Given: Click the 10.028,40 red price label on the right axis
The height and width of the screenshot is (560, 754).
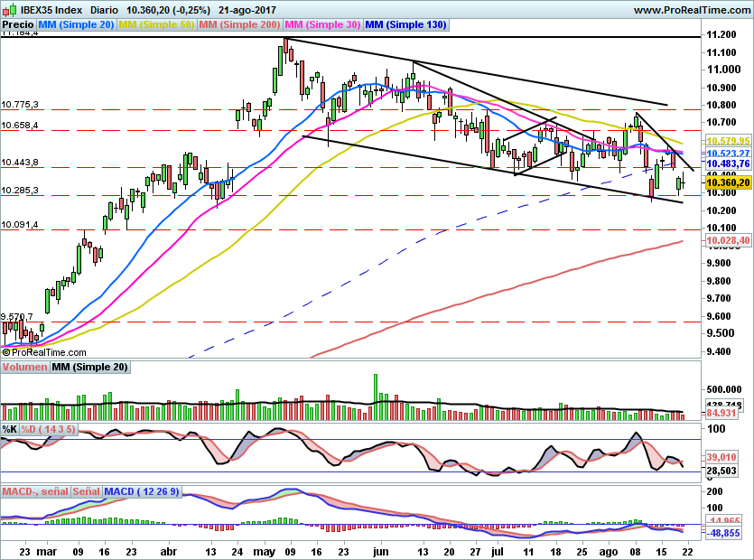Looking at the screenshot, I should point(728,240).
